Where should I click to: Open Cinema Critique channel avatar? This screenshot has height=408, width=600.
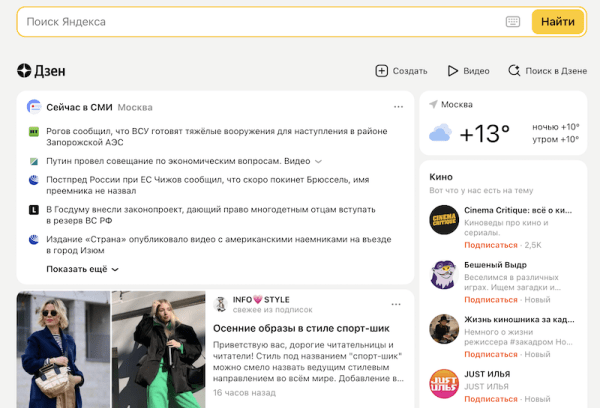click(x=444, y=220)
